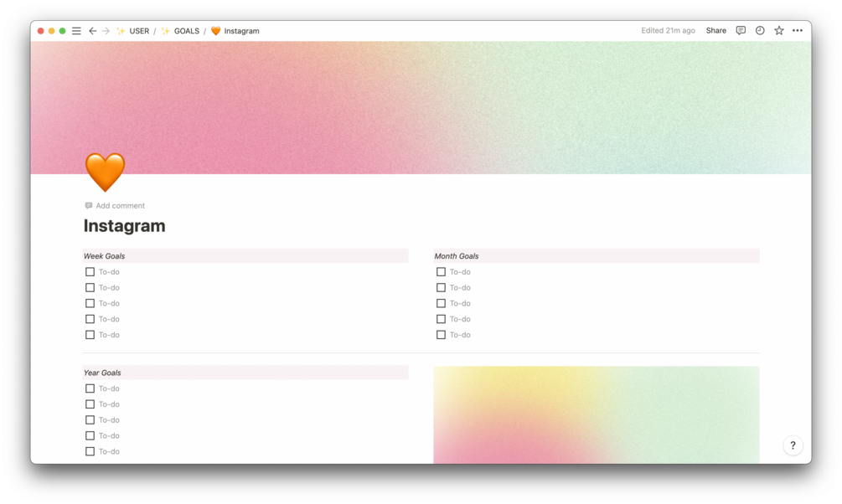Viewport: 842px width, 504px height.
Task: Click the orange heart page icon
Action: (106, 172)
